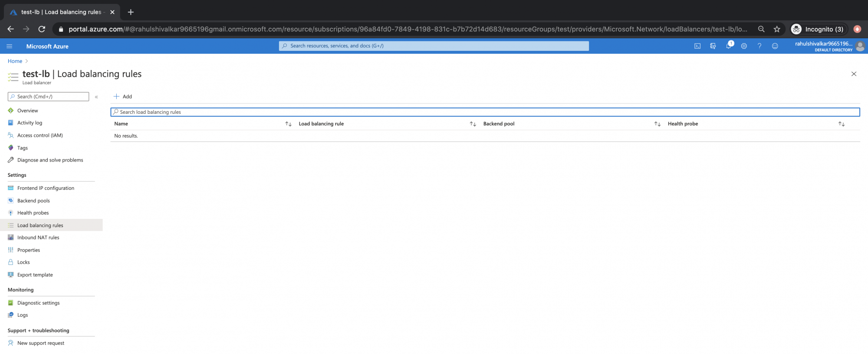Open Inbound NAT rules page

click(x=38, y=238)
